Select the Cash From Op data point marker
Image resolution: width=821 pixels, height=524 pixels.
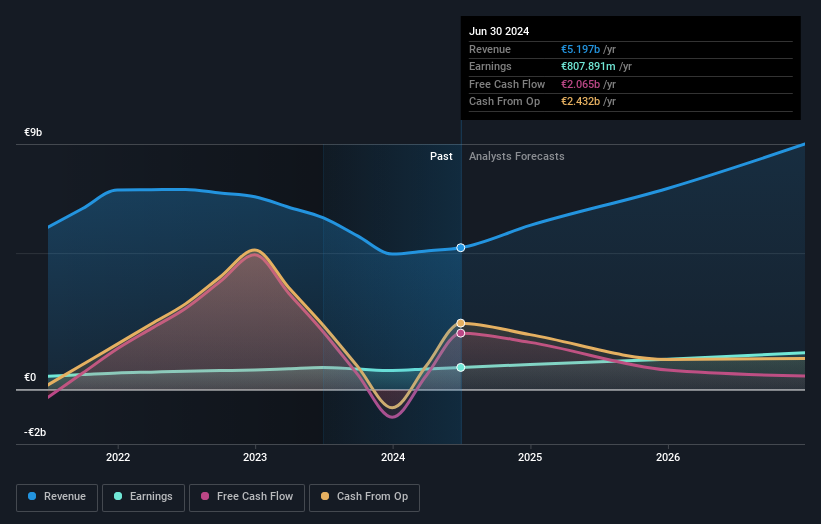(x=461, y=323)
